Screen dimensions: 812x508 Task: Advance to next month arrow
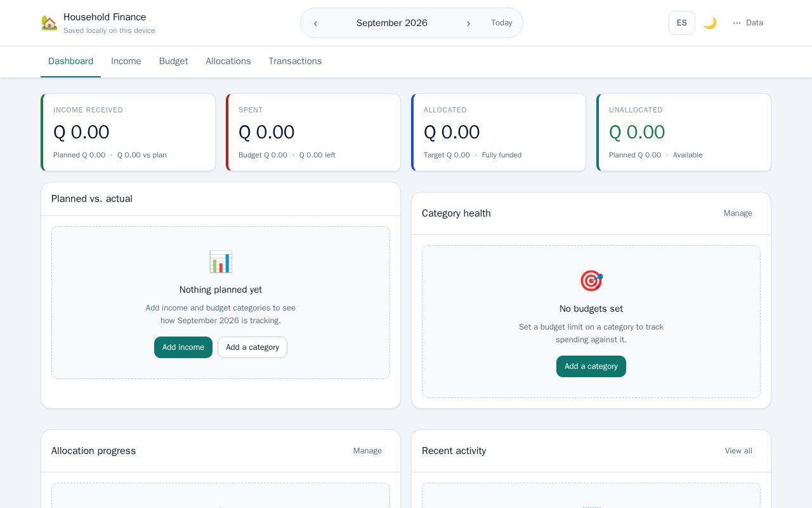tap(468, 23)
